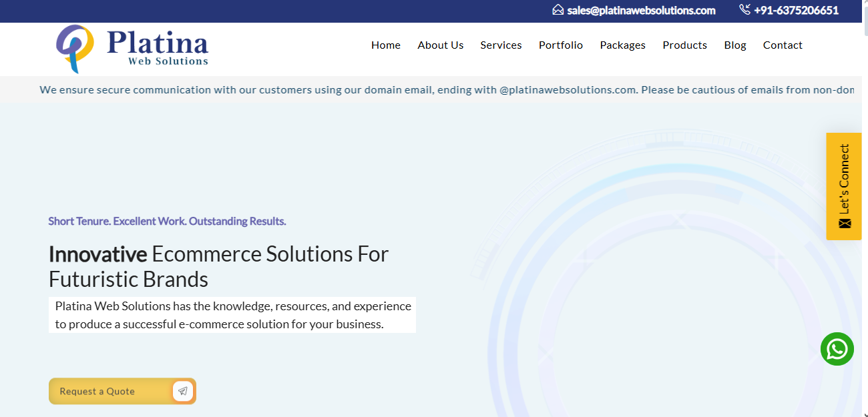Select Products in the navigation bar
The width and height of the screenshot is (868, 417).
684,45
